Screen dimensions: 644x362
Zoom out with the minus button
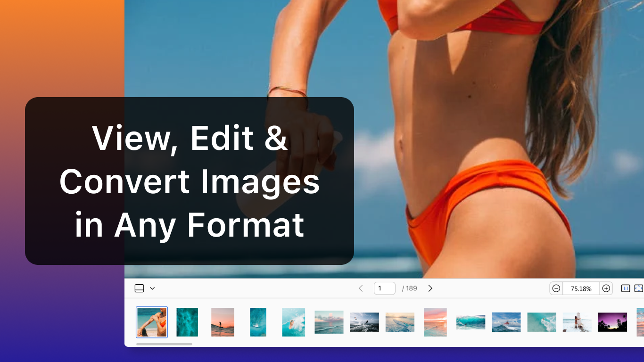click(x=556, y=288)
